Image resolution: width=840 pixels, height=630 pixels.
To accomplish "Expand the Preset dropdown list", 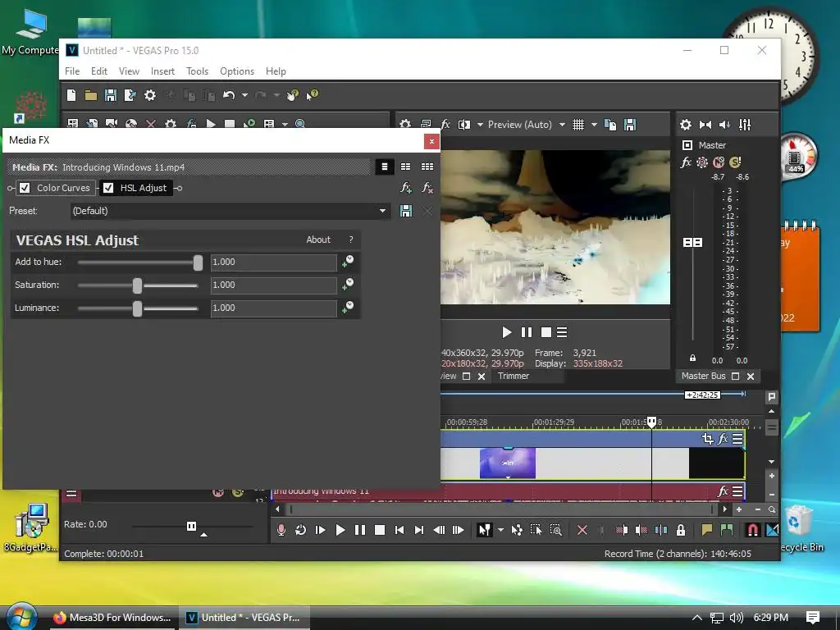I will pyautogui.click(x=382, y=211).
